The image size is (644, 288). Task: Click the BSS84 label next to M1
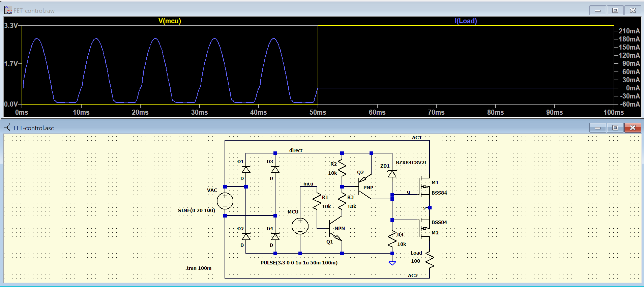click(x=439, y=193)
